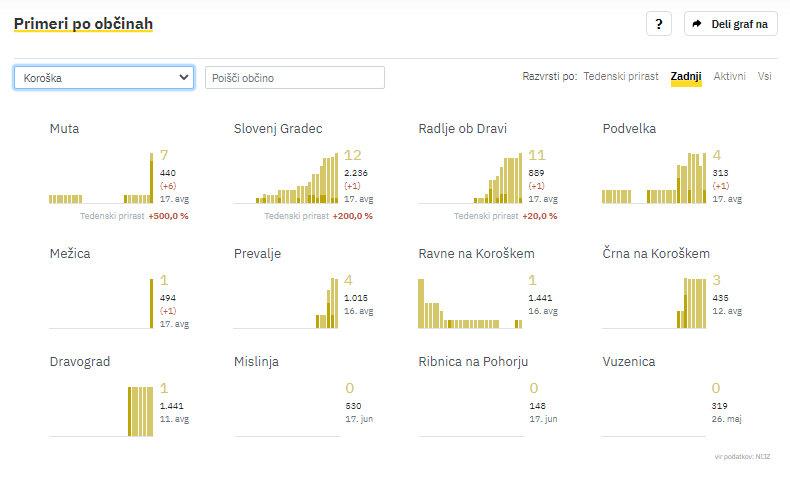
Task: Click the Podvelka chart bars
Action: [654, 180]
